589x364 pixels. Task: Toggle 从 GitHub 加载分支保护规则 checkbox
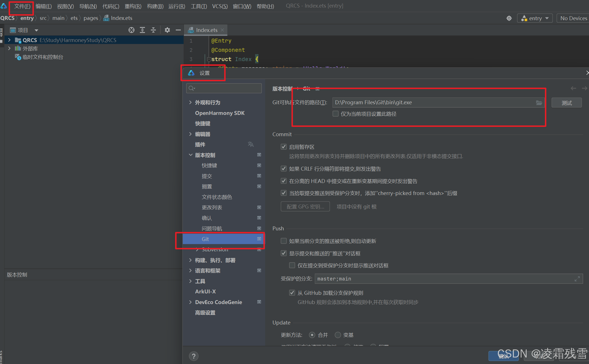[292, 293]
